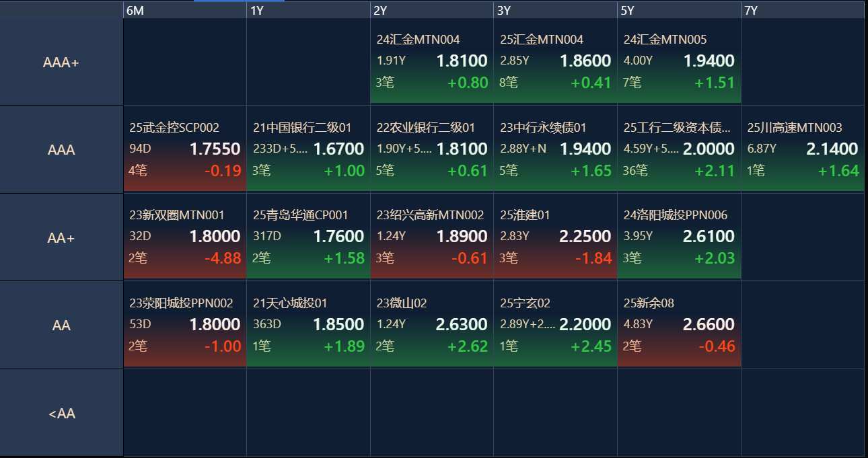868x458 pixels.
Task: Open the 23绍兴高新MTN002 bond card
Action: (432, 237)
